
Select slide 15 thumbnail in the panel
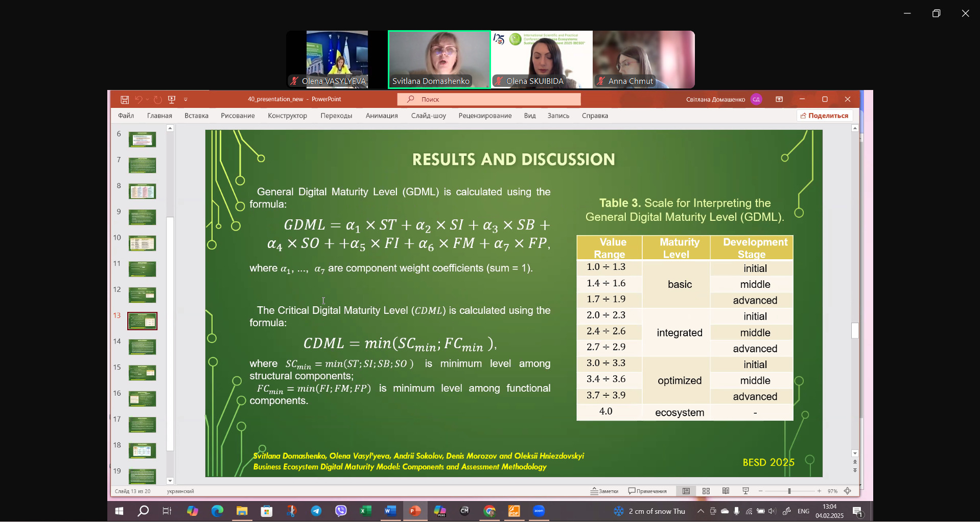(142, 373)
